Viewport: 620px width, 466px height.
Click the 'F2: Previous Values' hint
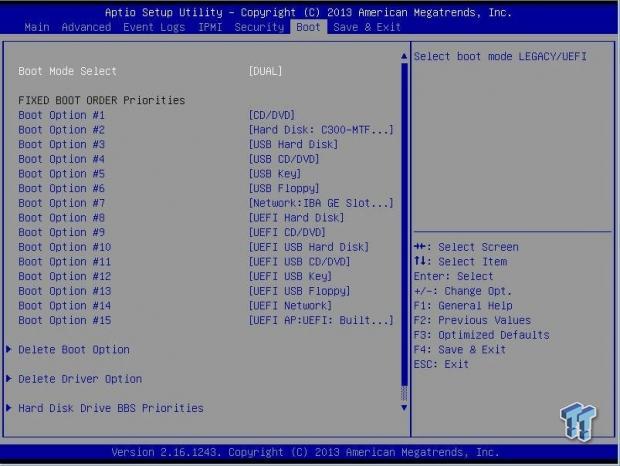click(x=472, y=320)
